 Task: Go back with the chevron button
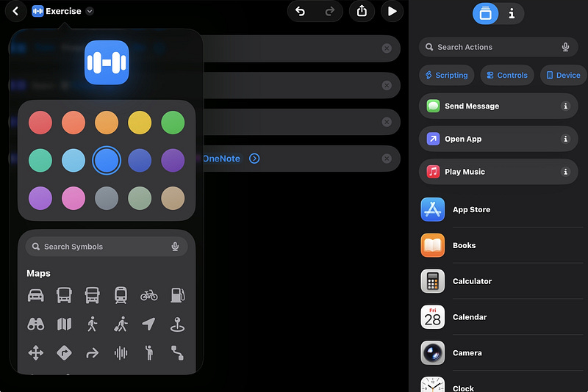click(15, 11)
